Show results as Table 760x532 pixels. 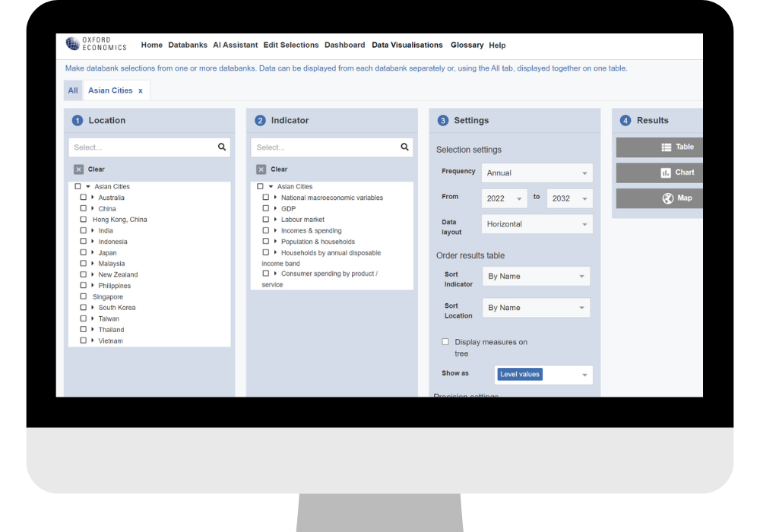[x=660, y=147]
